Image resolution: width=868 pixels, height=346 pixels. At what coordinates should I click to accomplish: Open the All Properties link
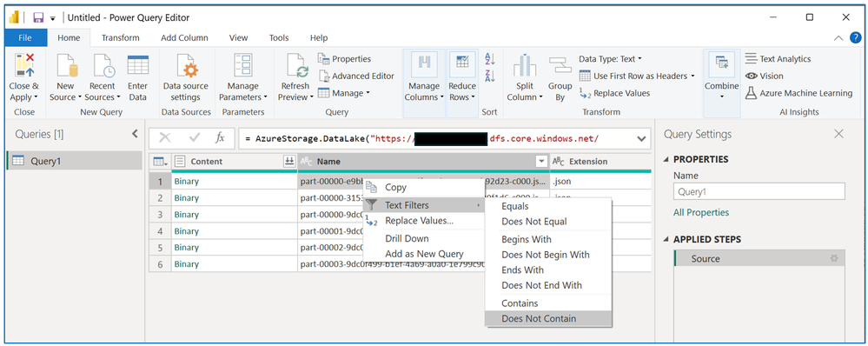click(x=701, y=213)
